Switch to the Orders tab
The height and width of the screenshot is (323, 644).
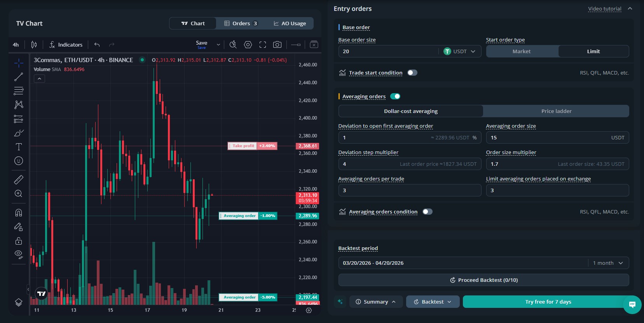(x=241, y=23)
